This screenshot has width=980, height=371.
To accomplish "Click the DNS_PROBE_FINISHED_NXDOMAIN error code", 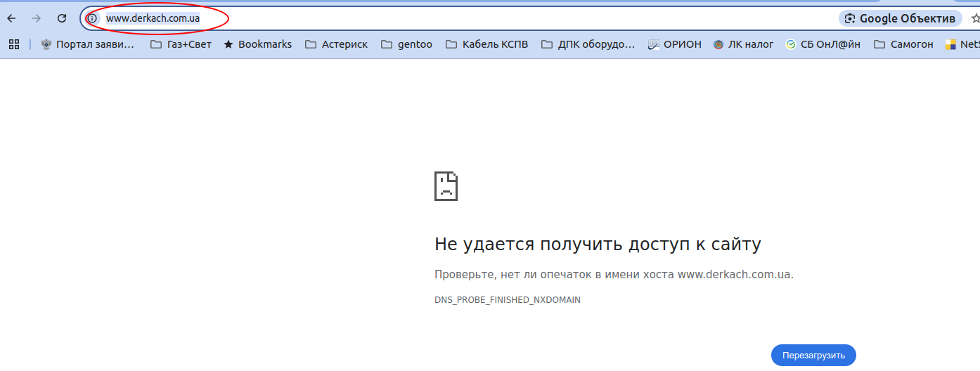I will [x=508, y=300].
